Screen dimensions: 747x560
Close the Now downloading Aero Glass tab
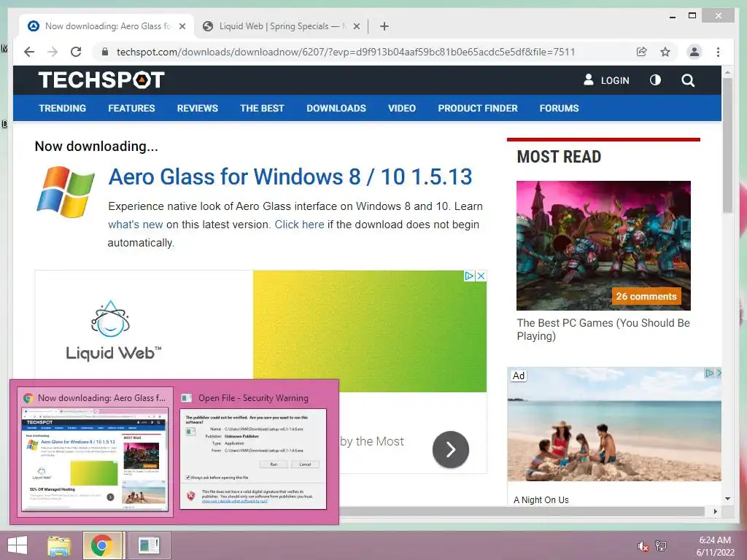pyautogui.click(x=182, y=26)
